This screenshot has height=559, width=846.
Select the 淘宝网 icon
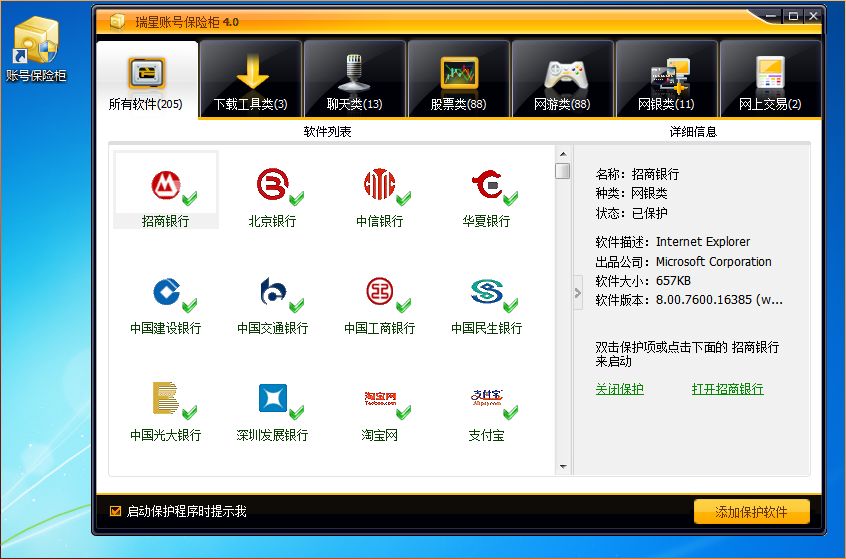380,399
